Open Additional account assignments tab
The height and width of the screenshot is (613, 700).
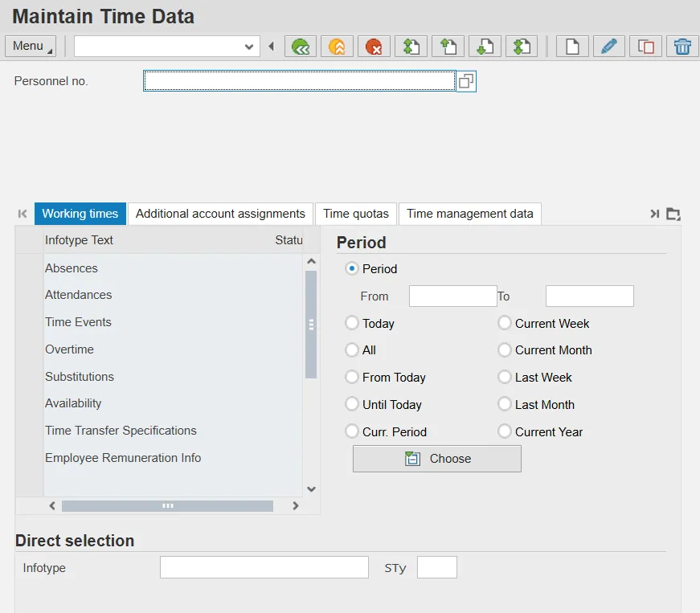pos(220,214)
